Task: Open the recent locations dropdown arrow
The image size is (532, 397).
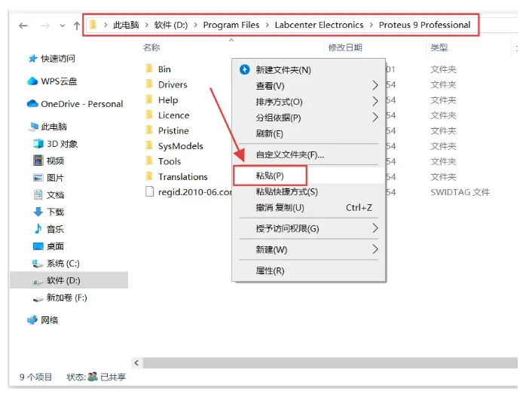Action: 62,26
